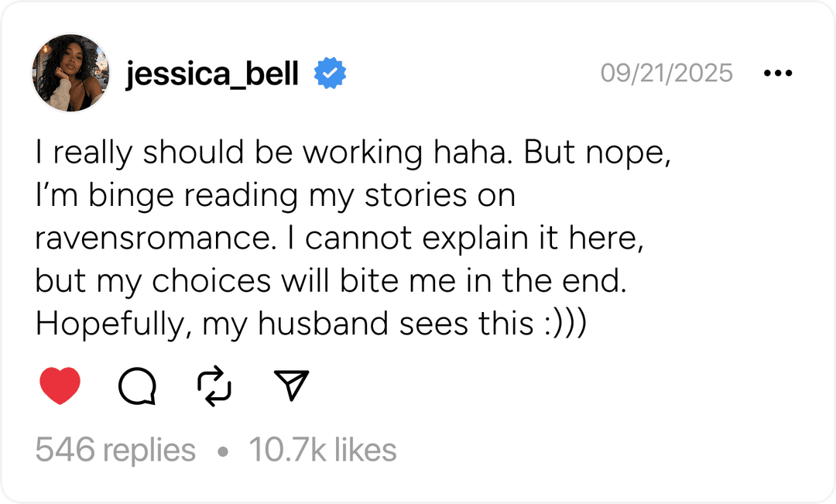This screenshot has width=836, height=504.
Task: View the 546 replies
Action: [115, 450]
